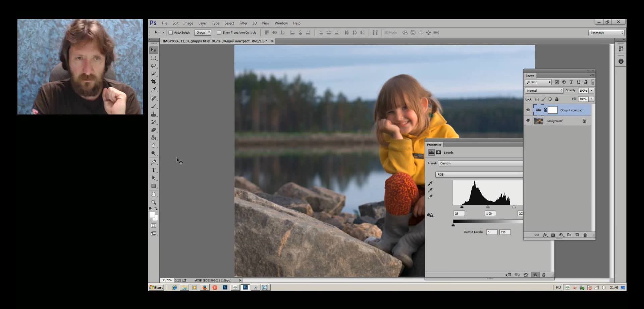Click the shadow input level field showing 29
Screen dimensions: 644x309
(x=459, y=214)
